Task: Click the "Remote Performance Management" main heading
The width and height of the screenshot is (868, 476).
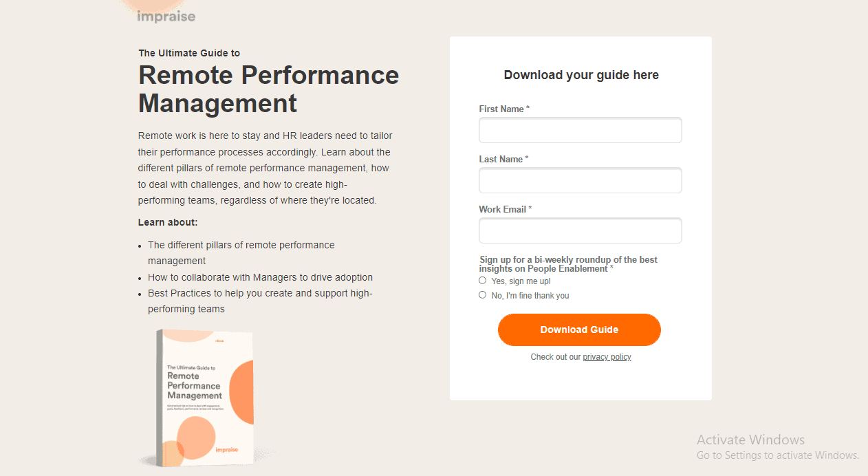Action: [268, 89]
